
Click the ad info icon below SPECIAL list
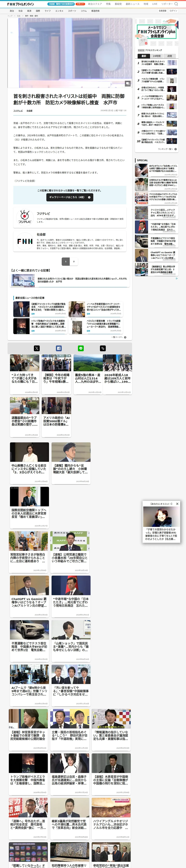(x=177, y=279)
